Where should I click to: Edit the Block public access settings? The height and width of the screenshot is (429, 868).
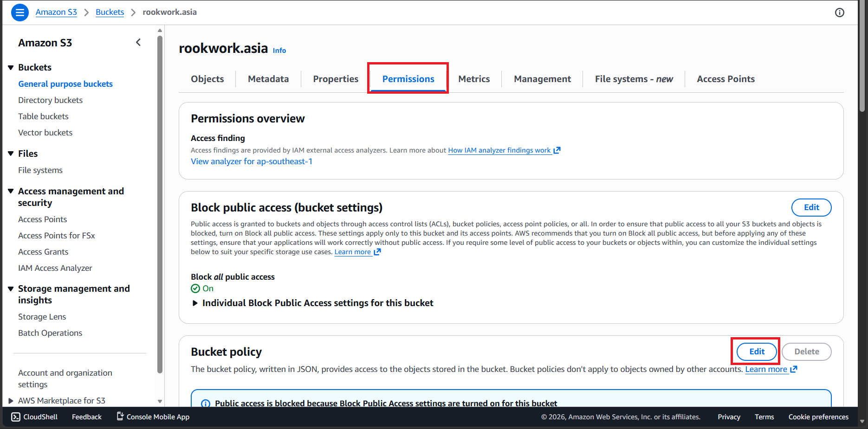(x=811, y=207)
